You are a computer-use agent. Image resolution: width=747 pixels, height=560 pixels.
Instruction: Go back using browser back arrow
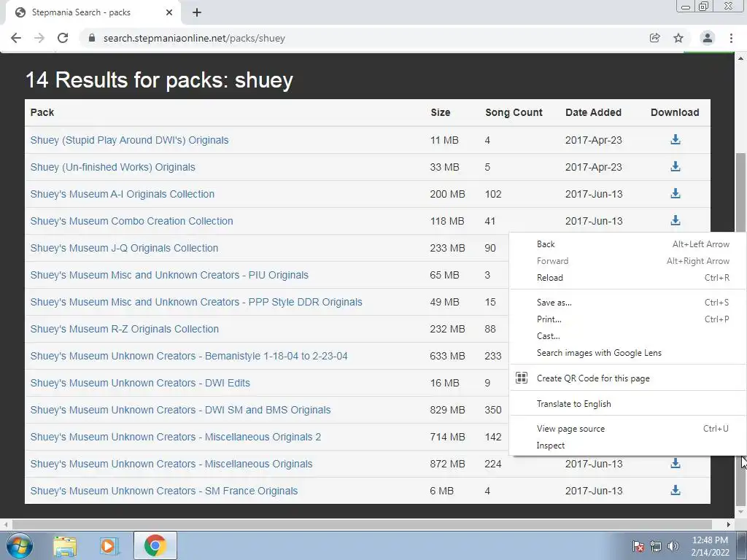tap(16, 38)
